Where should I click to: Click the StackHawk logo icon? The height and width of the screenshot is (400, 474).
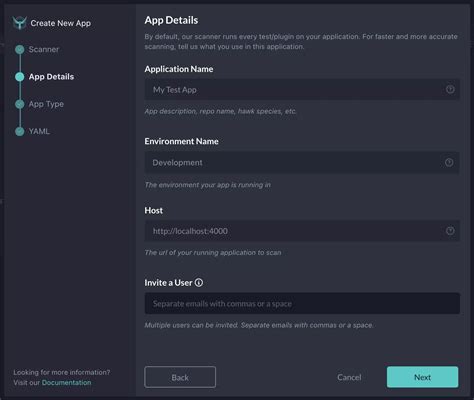[19, 23]
